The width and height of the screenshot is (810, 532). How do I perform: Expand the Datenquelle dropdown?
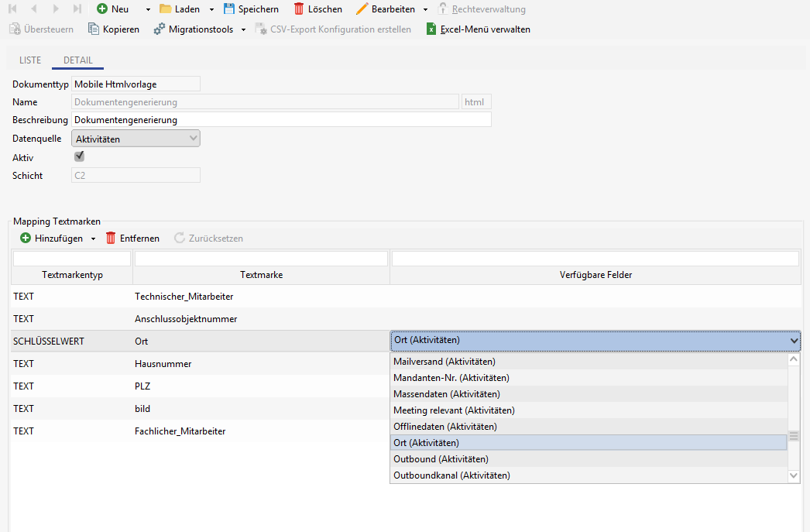click(x=193, y=139)
